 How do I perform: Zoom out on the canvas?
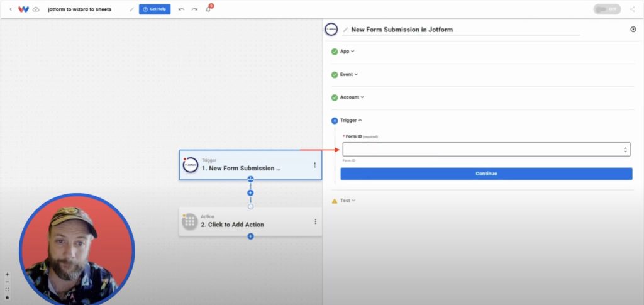[7, 282]
